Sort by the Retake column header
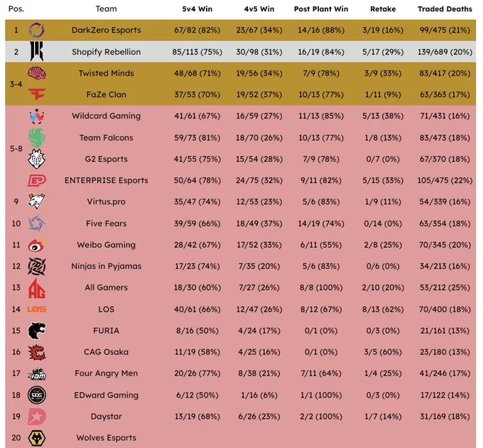483x448 pixels. pos(383,9)
